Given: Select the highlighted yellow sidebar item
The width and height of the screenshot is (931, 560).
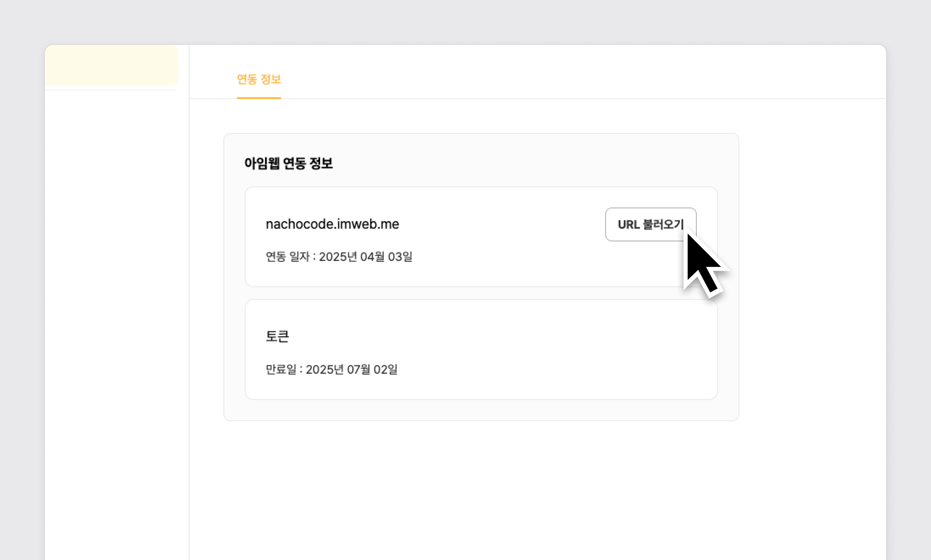Looking at the screenshot, I should (x=111, y=65).
